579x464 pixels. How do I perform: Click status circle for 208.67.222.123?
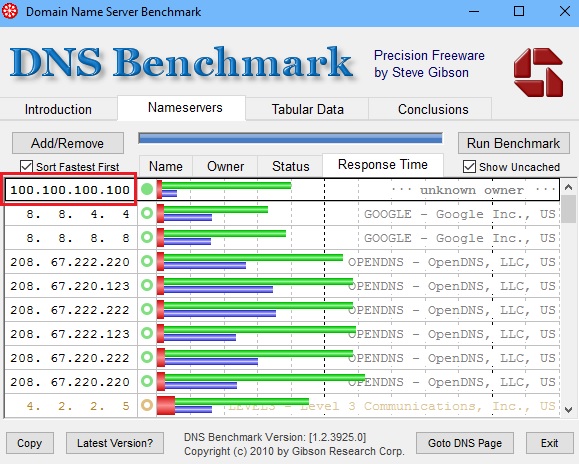coord(147,333)
